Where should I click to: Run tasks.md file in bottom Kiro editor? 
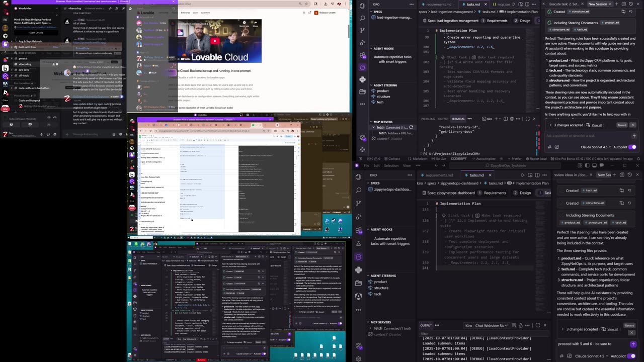[523, 175]
